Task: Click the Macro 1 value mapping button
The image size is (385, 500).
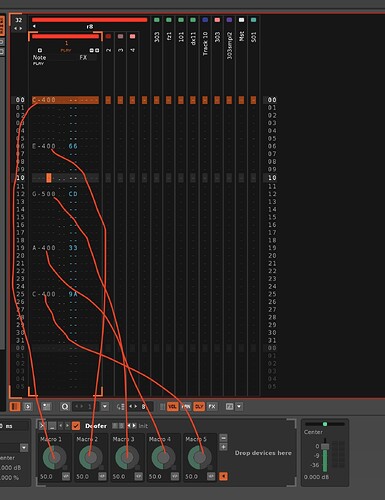Action: point(66,476)
